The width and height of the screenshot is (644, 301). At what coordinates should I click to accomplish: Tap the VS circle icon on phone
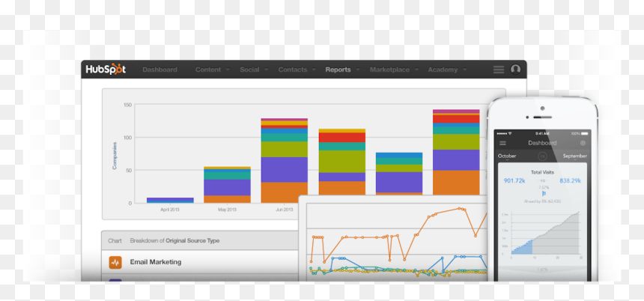click(542, 156)
